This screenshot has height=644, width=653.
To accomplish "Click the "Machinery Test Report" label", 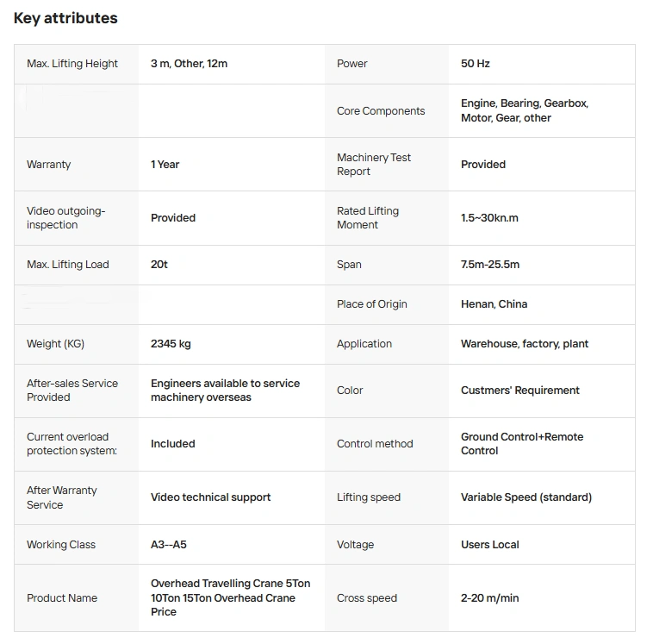I will coord(374,165).
